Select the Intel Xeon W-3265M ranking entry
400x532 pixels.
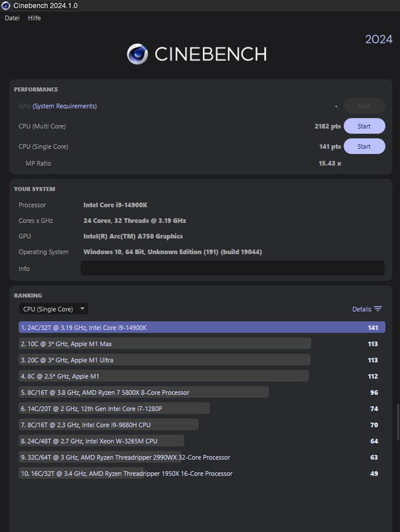coord(202,441)
